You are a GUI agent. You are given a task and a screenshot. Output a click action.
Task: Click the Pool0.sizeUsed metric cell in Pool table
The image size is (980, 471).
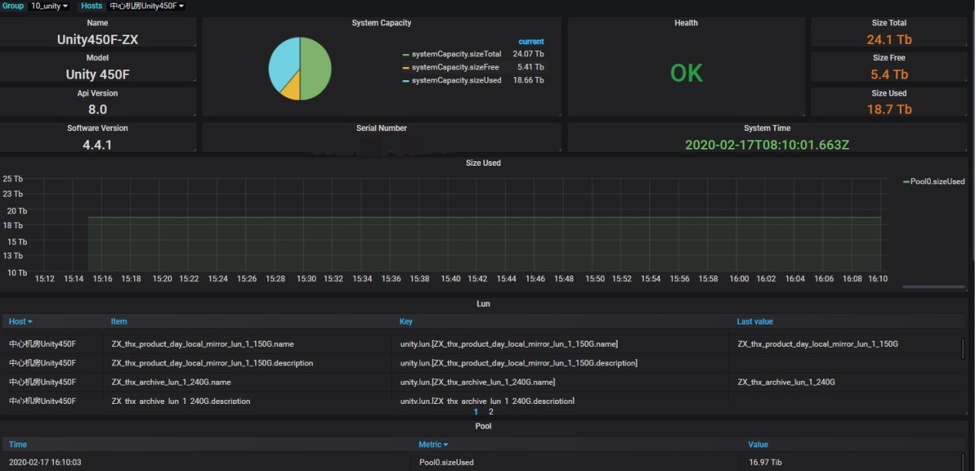pyautogui.click(x=446, y=463)
